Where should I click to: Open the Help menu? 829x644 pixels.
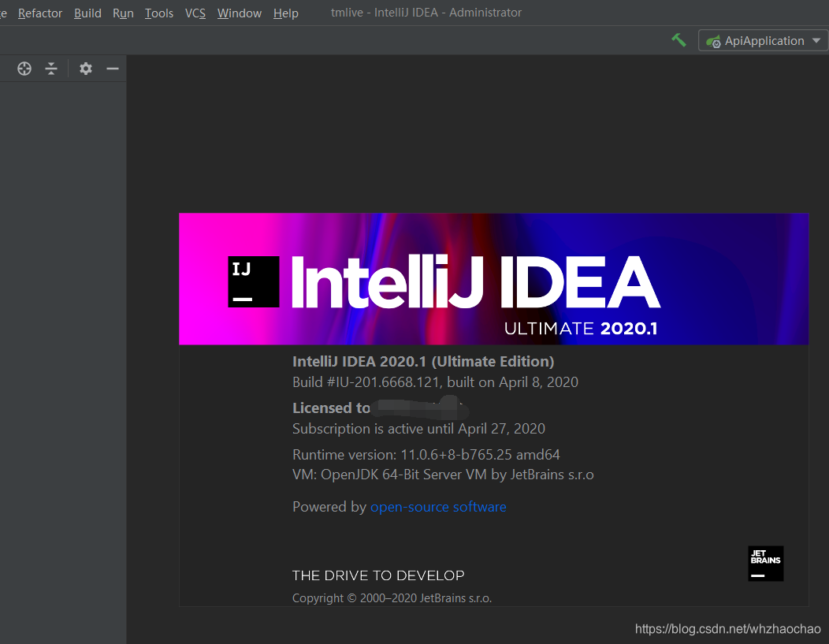(x=285, y=13)
